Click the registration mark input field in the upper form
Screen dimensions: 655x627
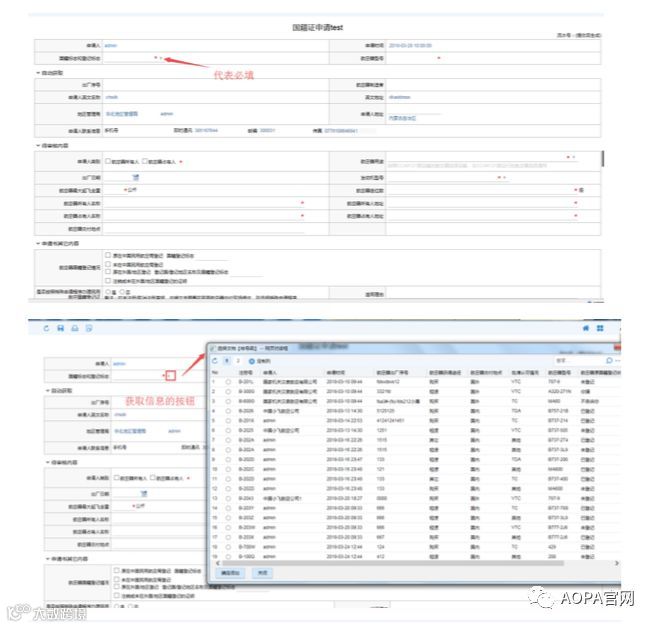pyautogui.click(x=129, y=58)
